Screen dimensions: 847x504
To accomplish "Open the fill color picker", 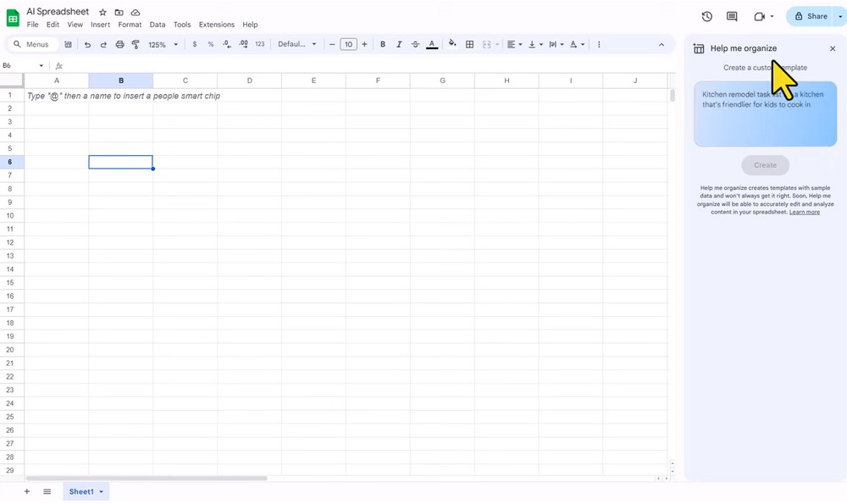I will tap(451, 44).
